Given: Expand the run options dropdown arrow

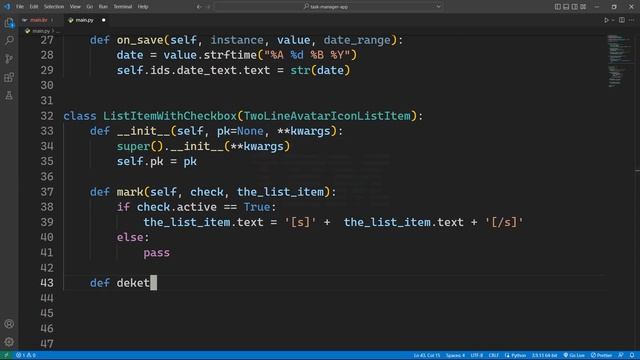Looking at the screenshot, I should [x=613, y=20].
